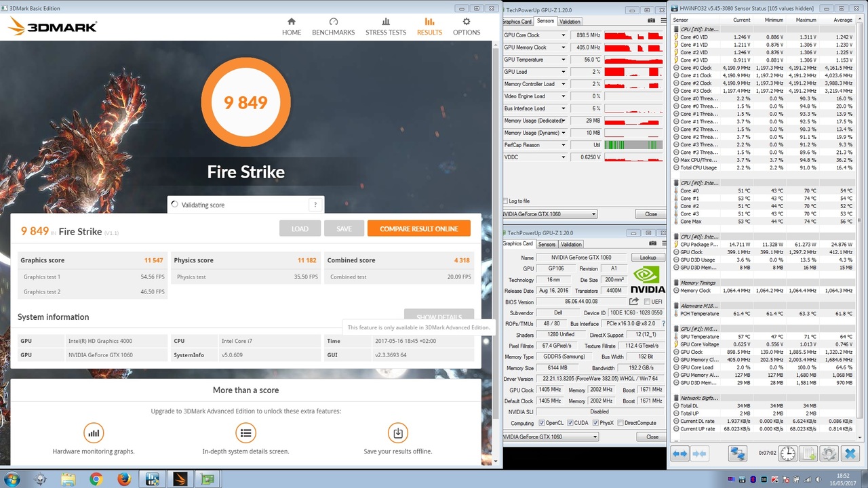The width and height of the screenshot is (868, 488).
Task: Open the GPU Load sensor dropdown
Action: pos(563,72)
